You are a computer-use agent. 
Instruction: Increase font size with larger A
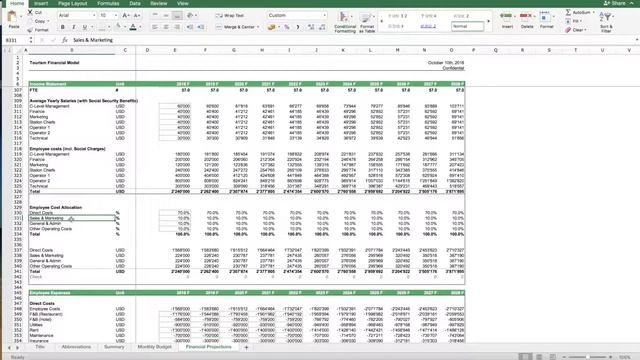click(x=126, y=15)
